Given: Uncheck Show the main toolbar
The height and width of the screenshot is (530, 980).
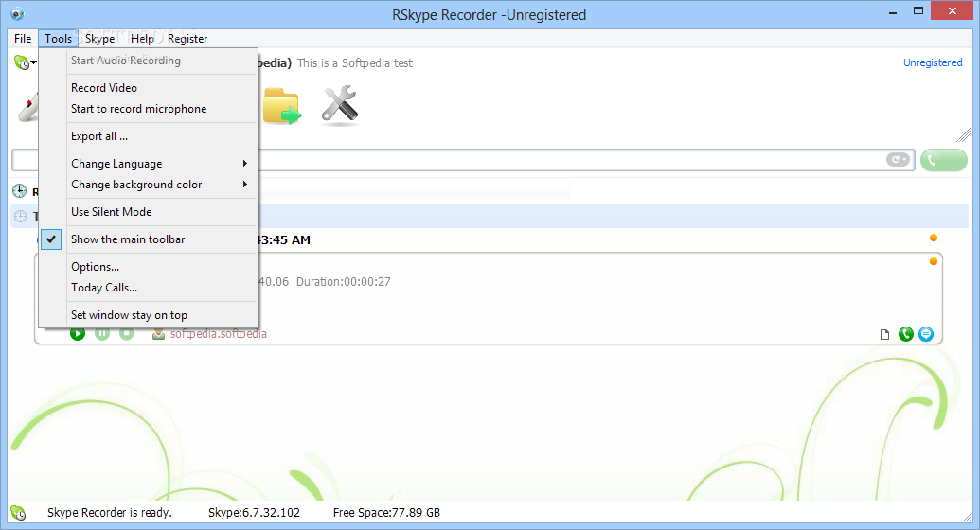Looking at the screenshot, I should pos(149,239).
